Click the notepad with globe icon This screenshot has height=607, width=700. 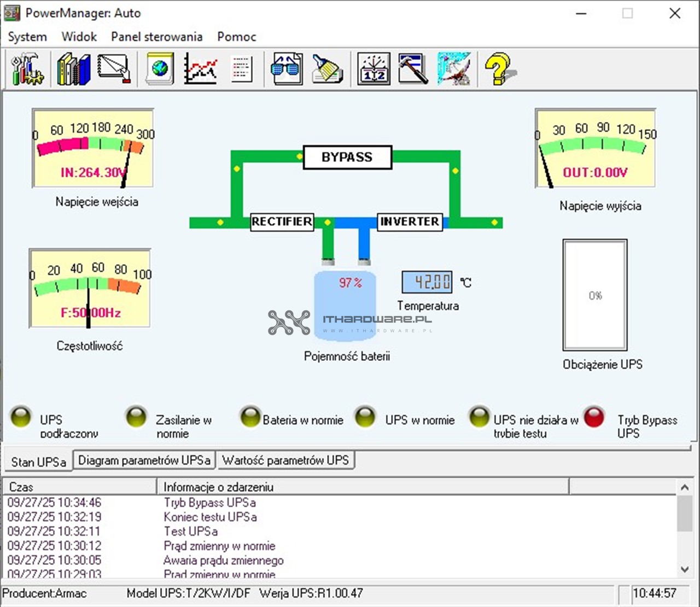(x=160, y=69)
